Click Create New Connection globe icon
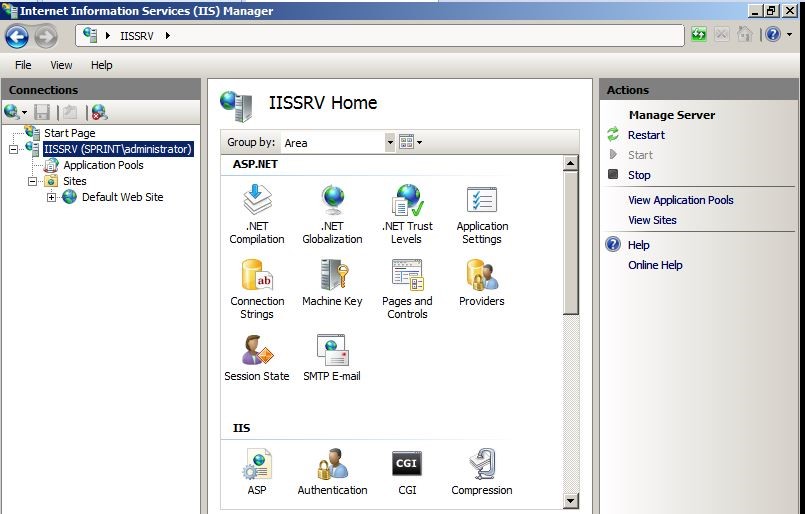This screenshot has height=514, width=805. [11, 111]
